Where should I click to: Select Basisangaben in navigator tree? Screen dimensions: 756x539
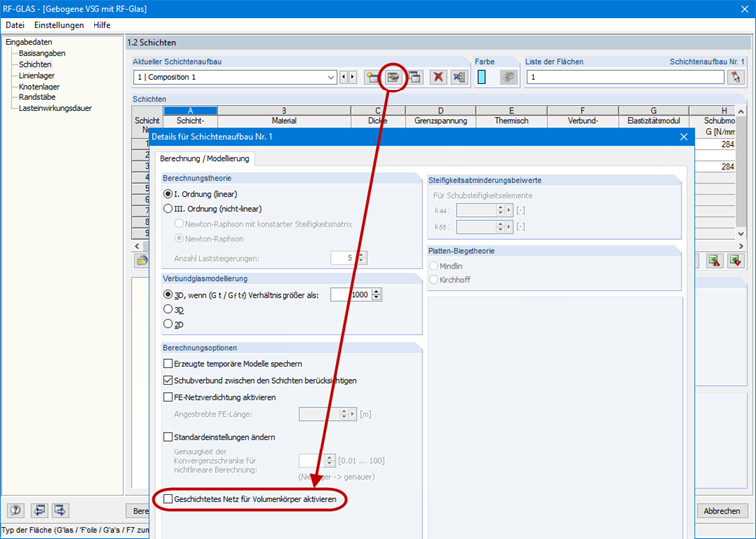42,53
